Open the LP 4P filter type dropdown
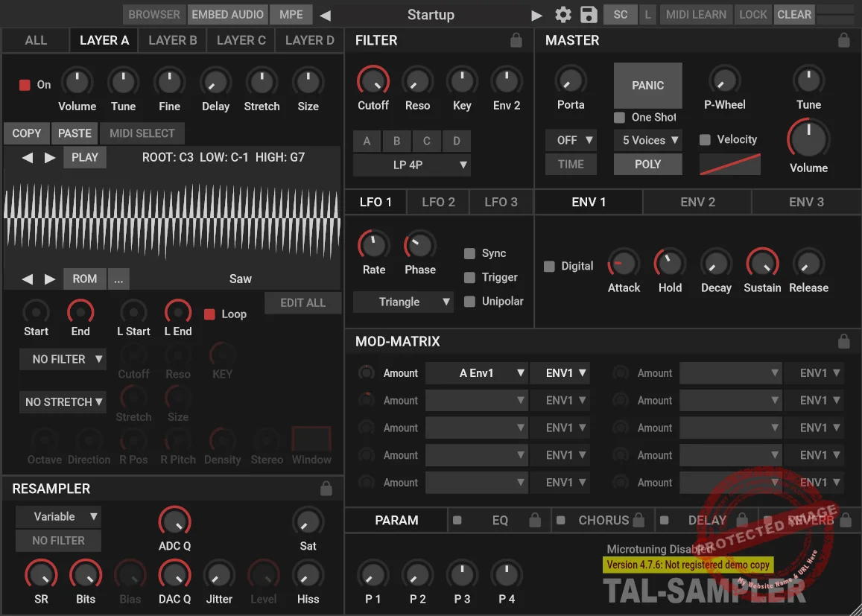 (412, 165)
